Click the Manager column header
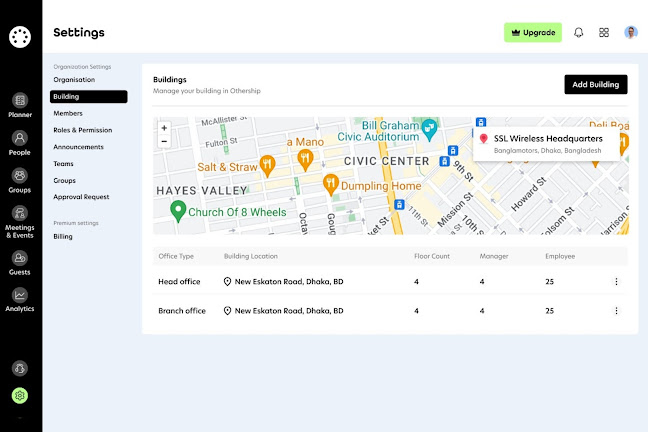The height and width of the screenshot is (432, 648). 494,256
